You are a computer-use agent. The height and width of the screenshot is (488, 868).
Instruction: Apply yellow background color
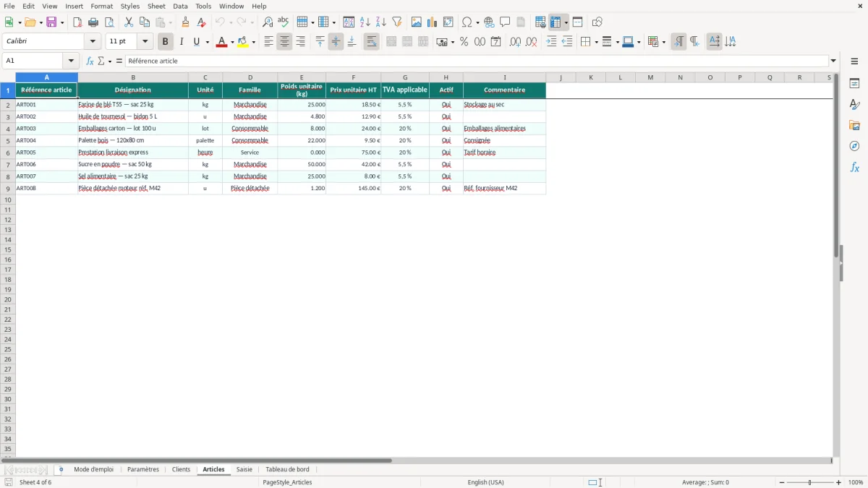(x=243, y=42)
